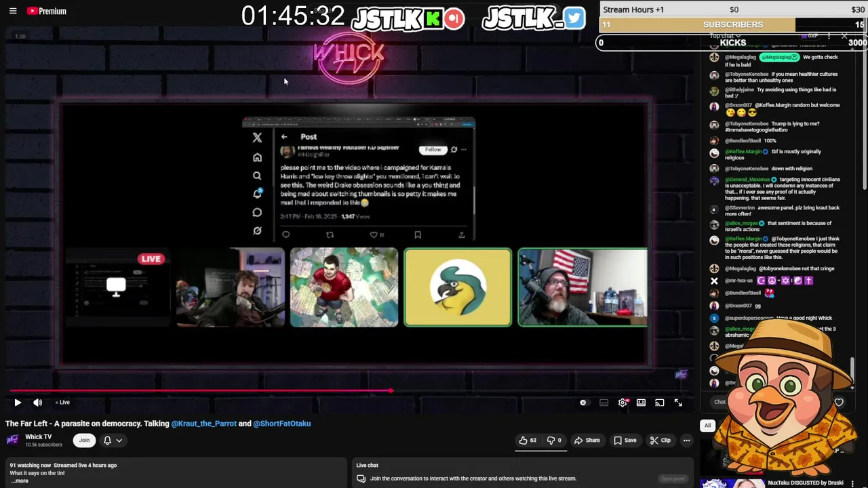Open search in the X sidebar
The height and width of the screenshot is (488, 868).
point(257,176)
